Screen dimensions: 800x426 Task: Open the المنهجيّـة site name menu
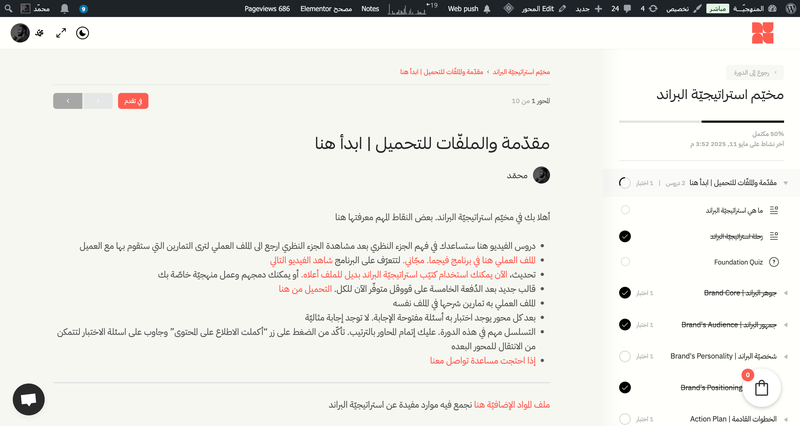click(x=749, y=9)
